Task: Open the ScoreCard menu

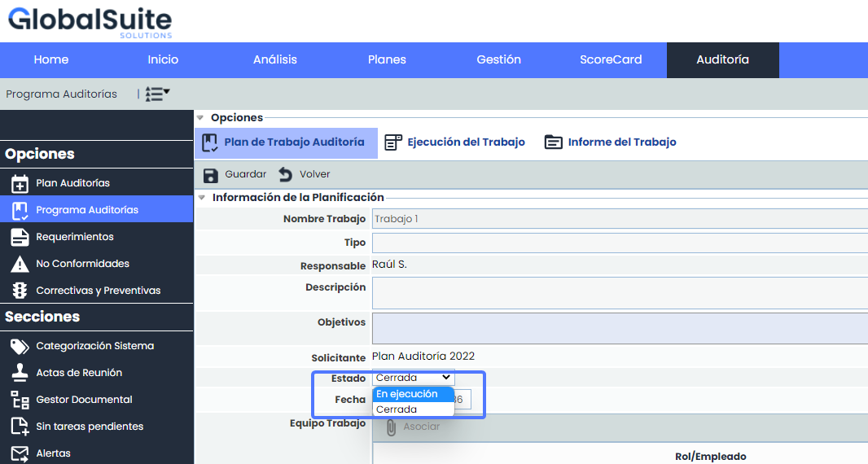Action: (x=611, y=59)
